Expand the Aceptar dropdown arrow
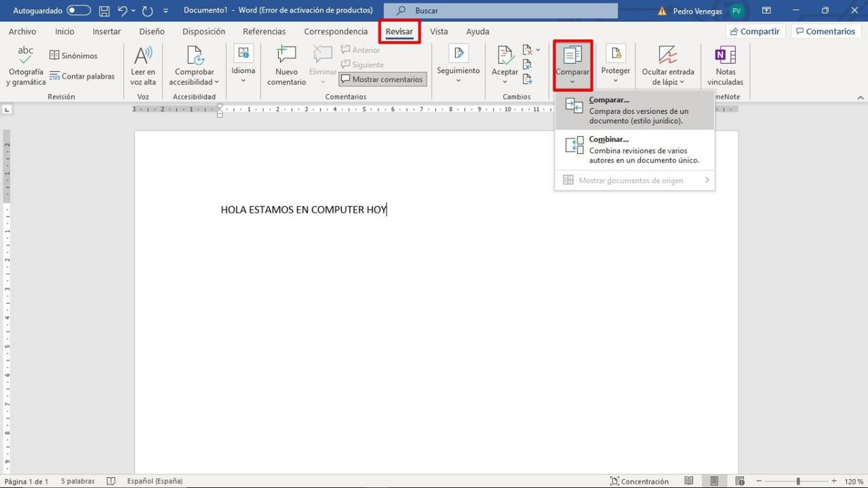Screen dimensions: 868x488 coord(505,82)
